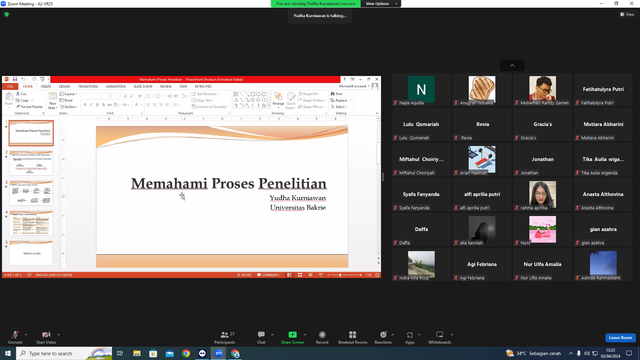Unmute the microphone in Zoom toolbar
The width and height of the screenshot is (640, 360).
(x=15, y=337)
